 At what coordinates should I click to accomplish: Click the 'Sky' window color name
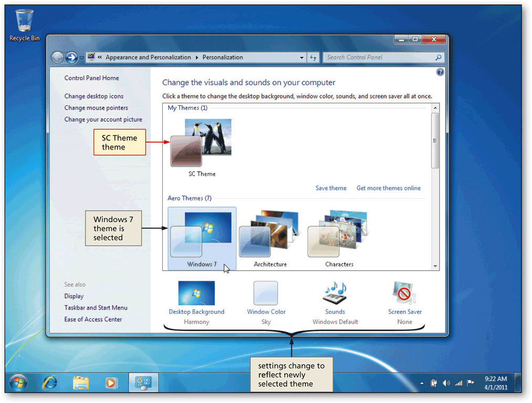(x=266, y=322)
